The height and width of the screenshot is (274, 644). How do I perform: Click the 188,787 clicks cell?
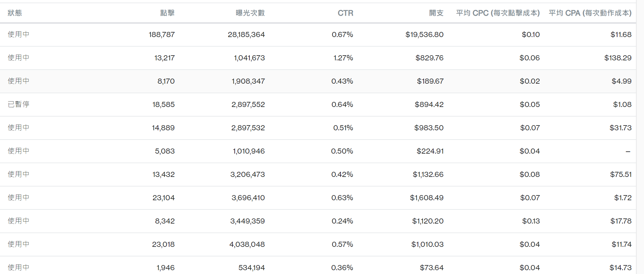coord(162,34)
